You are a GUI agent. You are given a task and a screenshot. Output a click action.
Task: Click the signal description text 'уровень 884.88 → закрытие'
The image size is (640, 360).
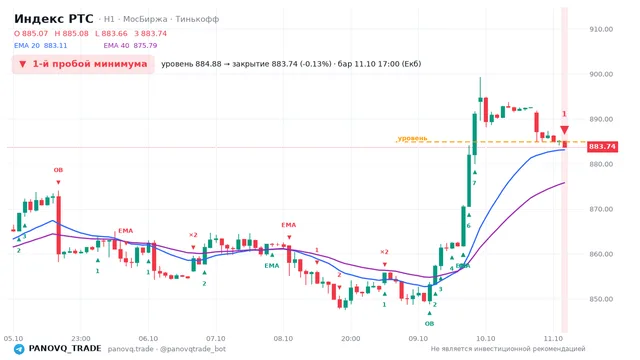(x=216, y=64)
